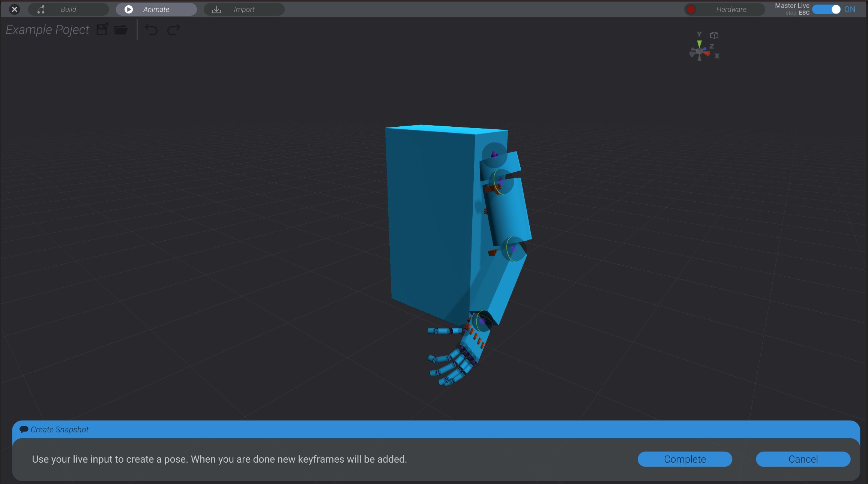
Task: Click Complete to add new keyframes
Action: (685, 459)
